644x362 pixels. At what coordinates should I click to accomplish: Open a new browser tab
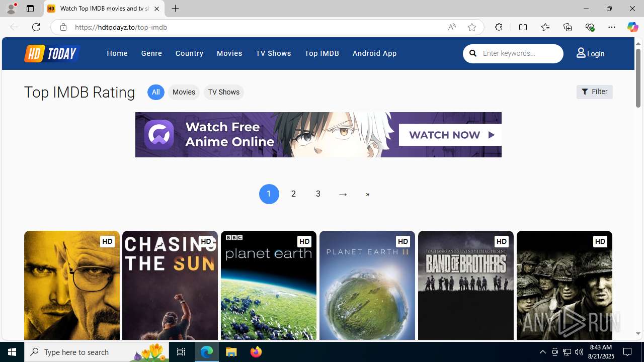tap(175, 9)
